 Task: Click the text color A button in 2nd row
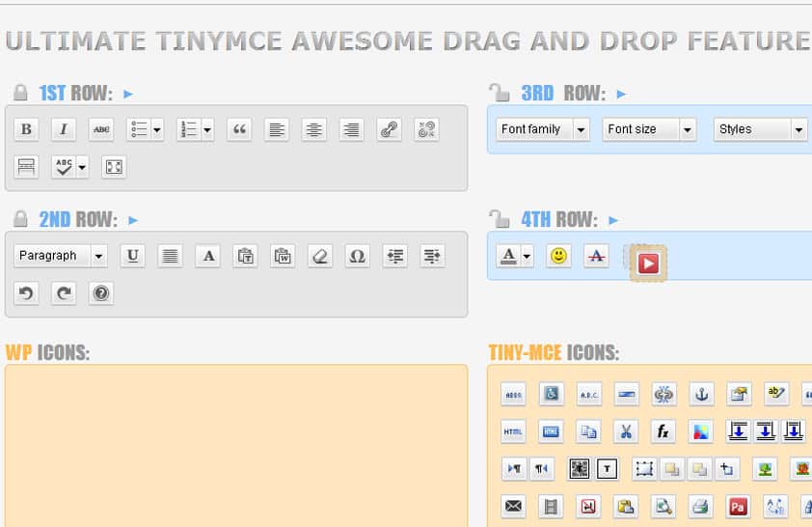pyautogui.click(x=208, y=256)
